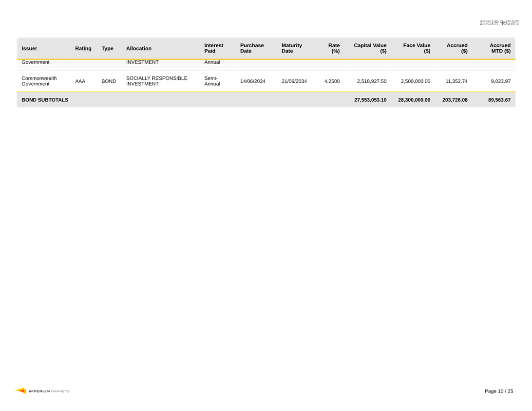Click the Interest Paid column header
This screenshot has height=411, width=532.
213,48
